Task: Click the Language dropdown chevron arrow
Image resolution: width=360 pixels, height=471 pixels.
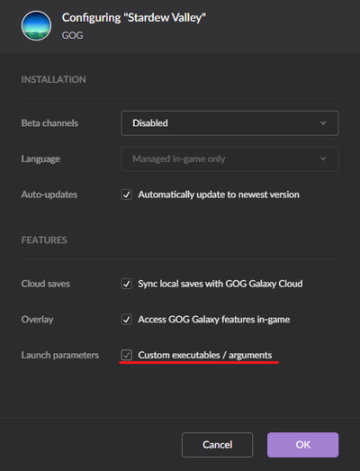Action: (323, 159)
